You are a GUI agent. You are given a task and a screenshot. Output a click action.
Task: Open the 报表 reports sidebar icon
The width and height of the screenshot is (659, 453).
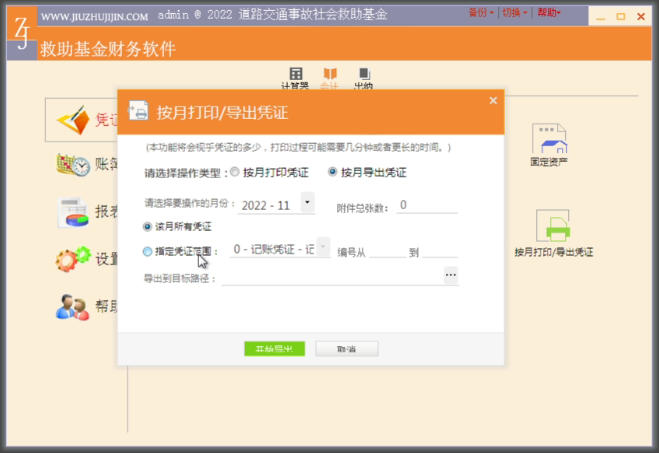click(73, 212)
